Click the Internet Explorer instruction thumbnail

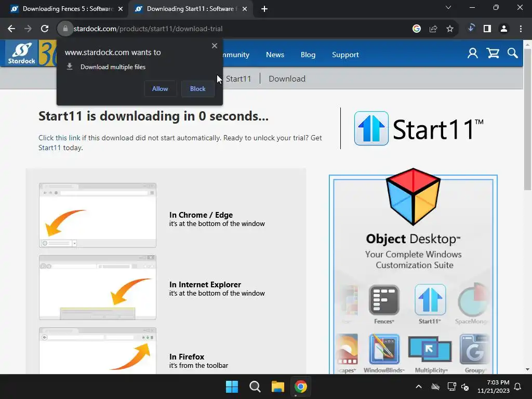point(98,287)
